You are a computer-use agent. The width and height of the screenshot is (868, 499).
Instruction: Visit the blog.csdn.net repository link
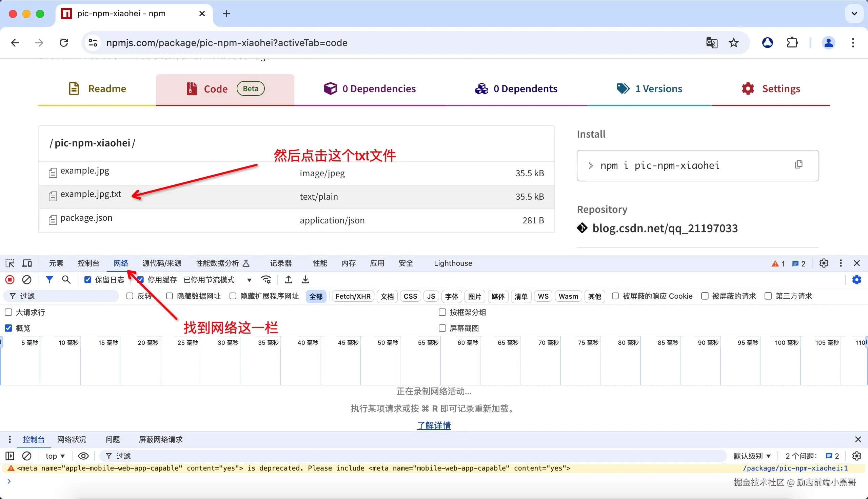(x=665, y=228)
